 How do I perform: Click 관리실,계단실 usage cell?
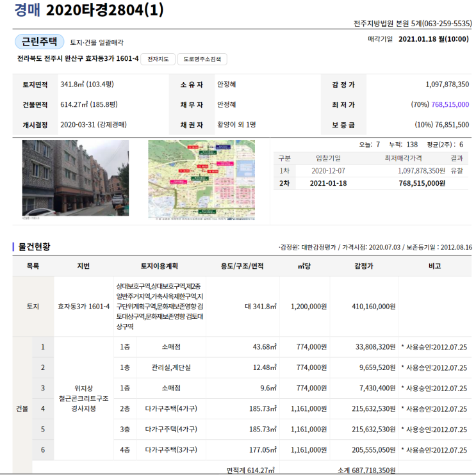tap(171, 367)
